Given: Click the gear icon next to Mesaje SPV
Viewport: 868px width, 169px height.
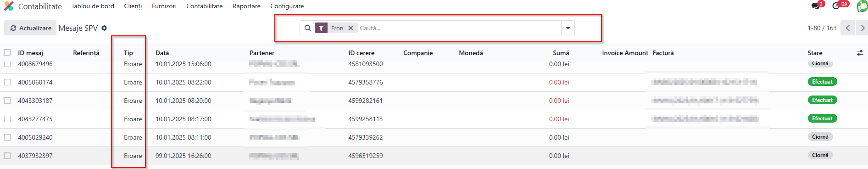Looking at the screenshot, I should tap(104, 28).
